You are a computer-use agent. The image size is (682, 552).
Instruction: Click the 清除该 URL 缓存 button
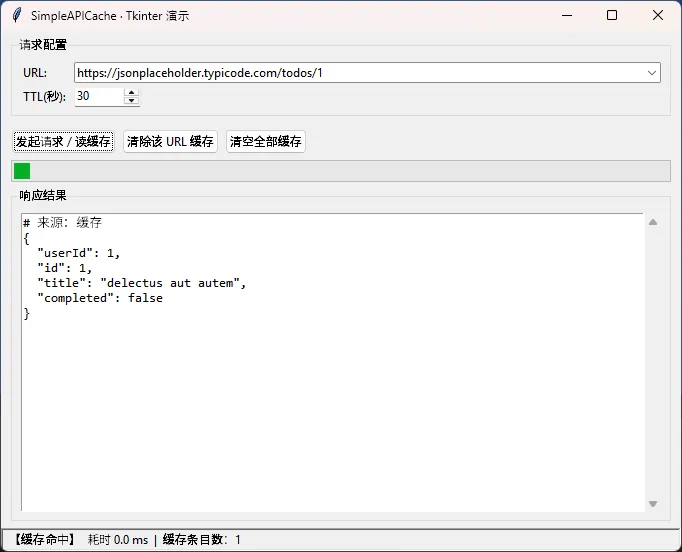click(x=170, y=142)
